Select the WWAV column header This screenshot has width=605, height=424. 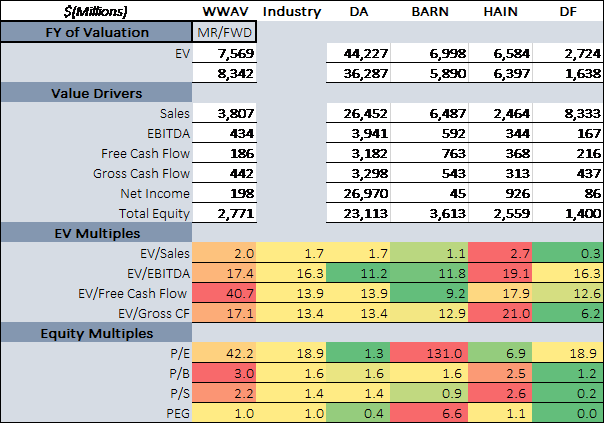pyautogui.click(x=225, y=11)
